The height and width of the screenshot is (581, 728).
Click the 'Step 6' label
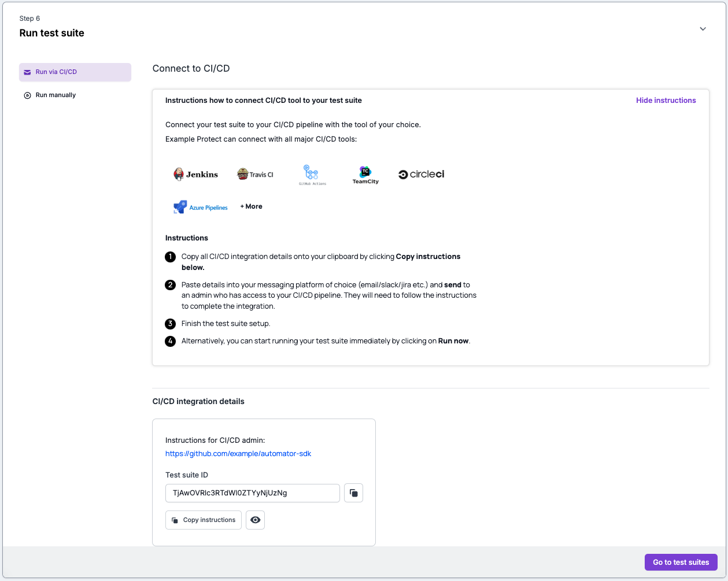point(29,18)
